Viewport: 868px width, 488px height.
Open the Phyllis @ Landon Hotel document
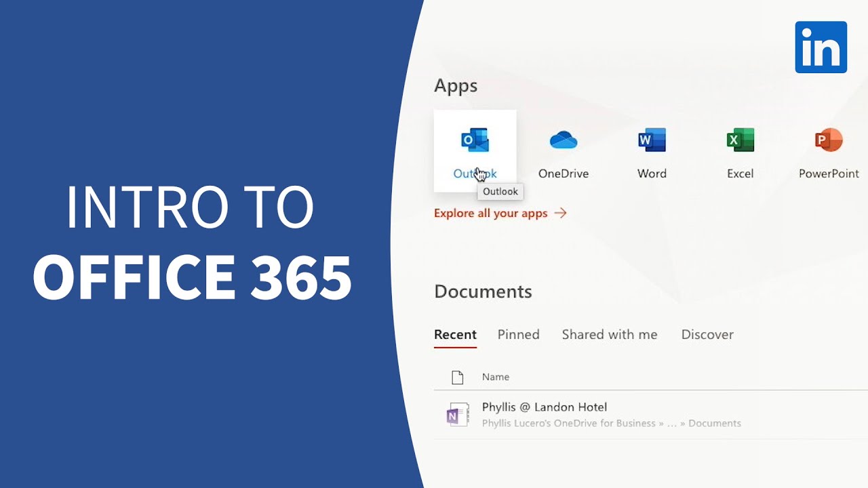(545, 407)
